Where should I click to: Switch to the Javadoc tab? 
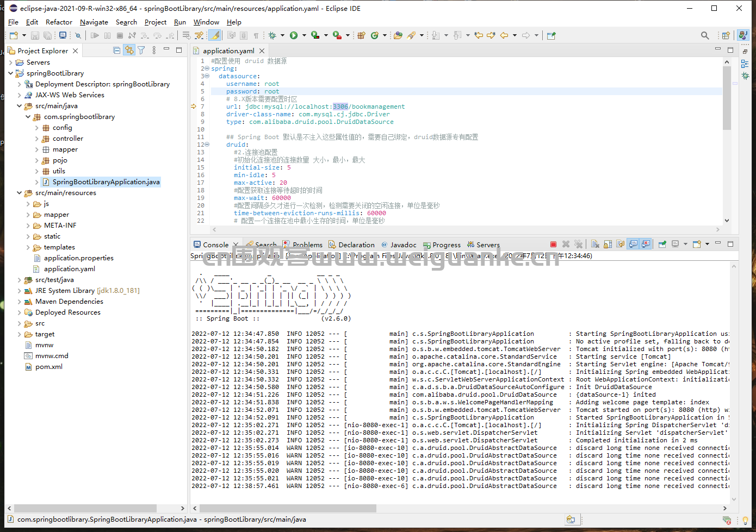(398, 245)
